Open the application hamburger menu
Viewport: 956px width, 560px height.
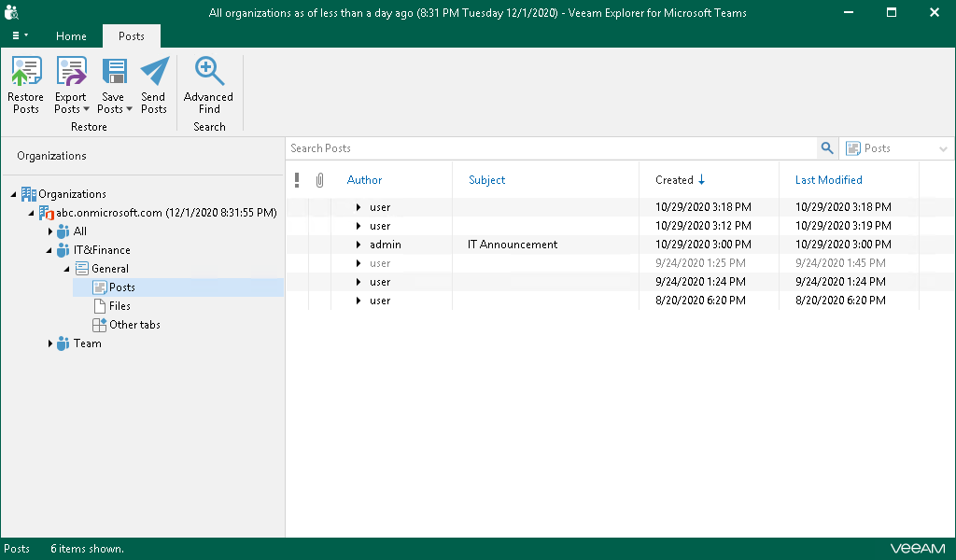(19, 36)
